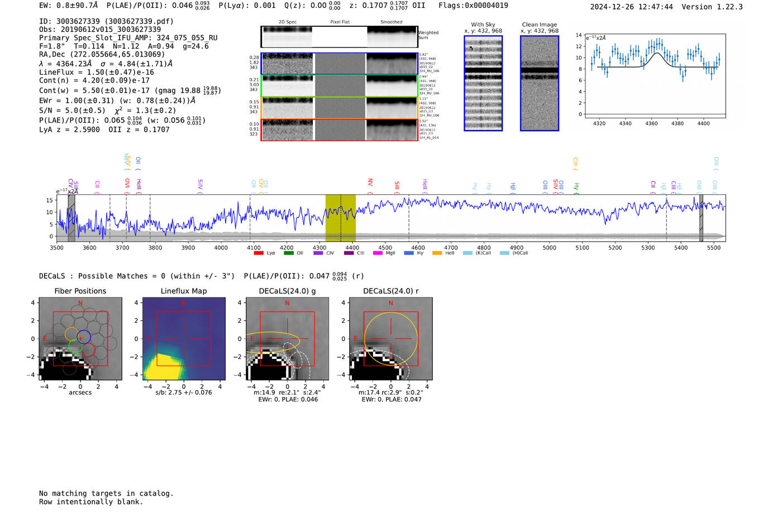782x532 pixels.
Task: Select the green-bordered fiber spectrum row
Action: pos(339,86)
